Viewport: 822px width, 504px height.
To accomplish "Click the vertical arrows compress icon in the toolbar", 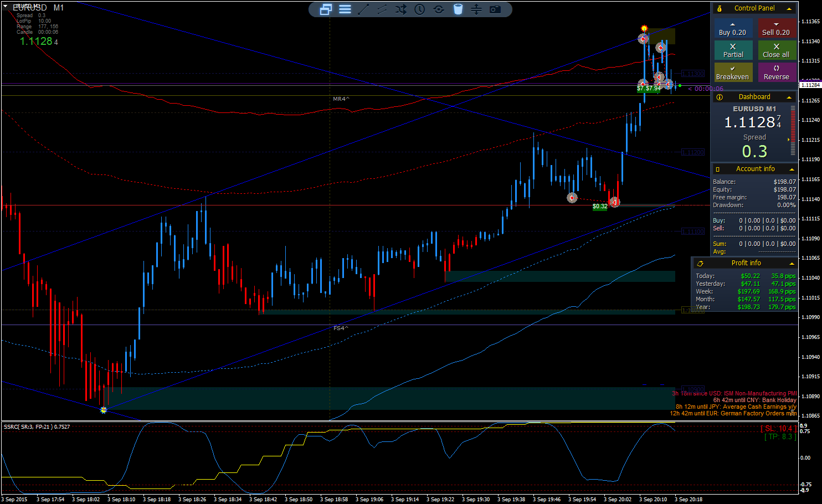I will [476, 9].
